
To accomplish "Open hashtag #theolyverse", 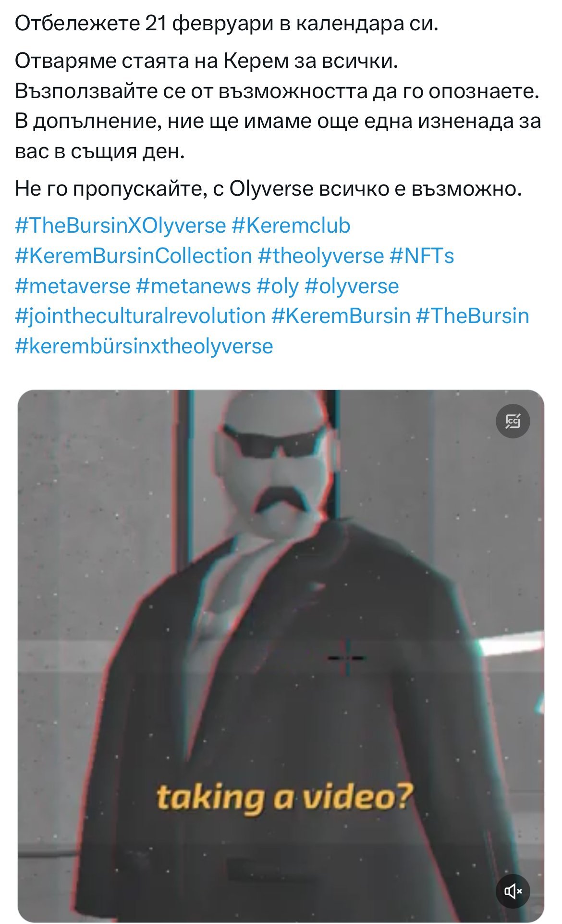I will (x=321, y=256).
